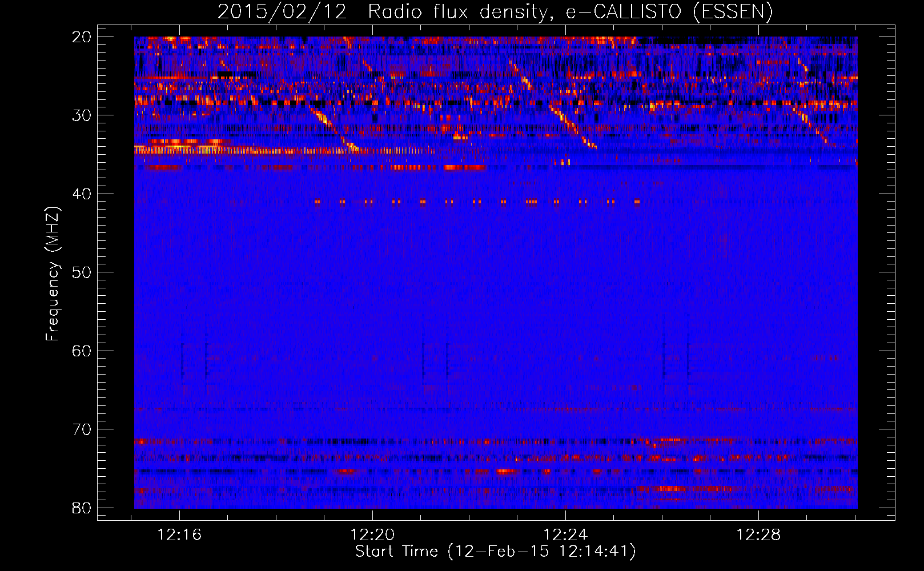
Task: Click the 'Frequency (MHZ)' axis label
Action: (53, 274)
